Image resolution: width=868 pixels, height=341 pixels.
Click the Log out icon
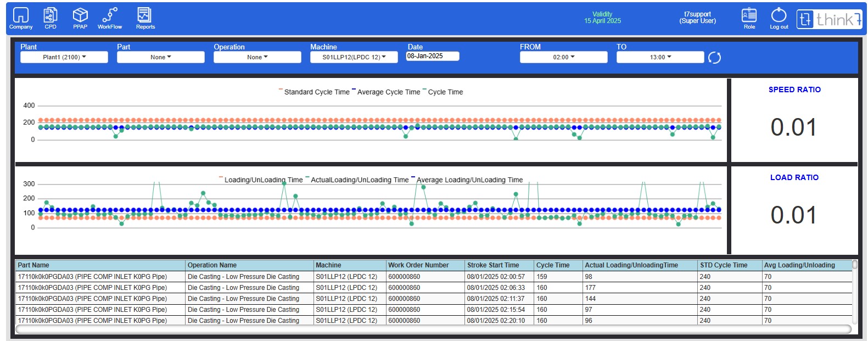(x=779, y=18)
